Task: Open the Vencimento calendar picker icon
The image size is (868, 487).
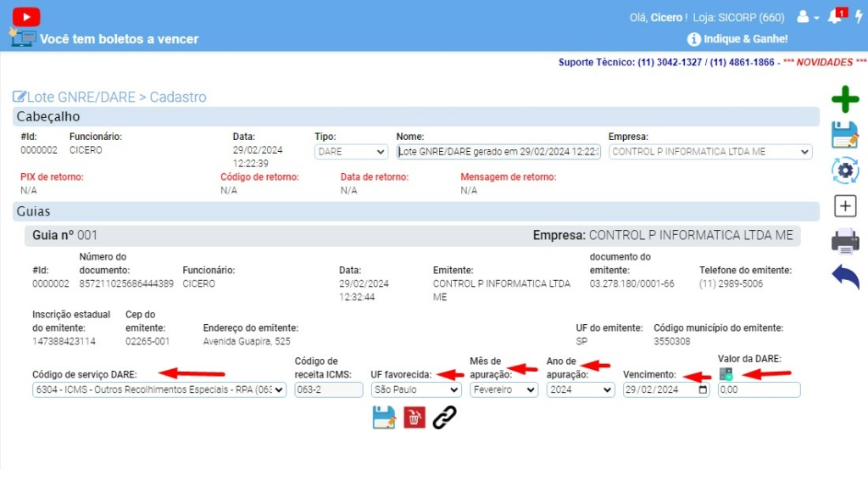Action: [703, 389]
